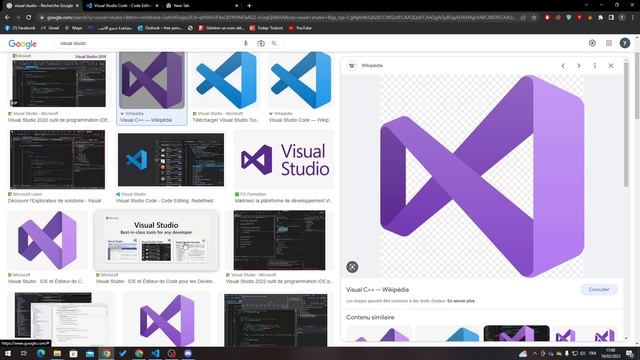
Task: Open the YouTube bookmark
Action: click(x=300, y=28)
